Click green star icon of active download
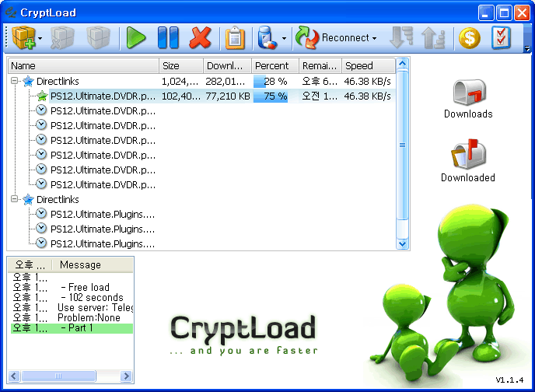This screenshot has width=535, height=392. (42, 96)
